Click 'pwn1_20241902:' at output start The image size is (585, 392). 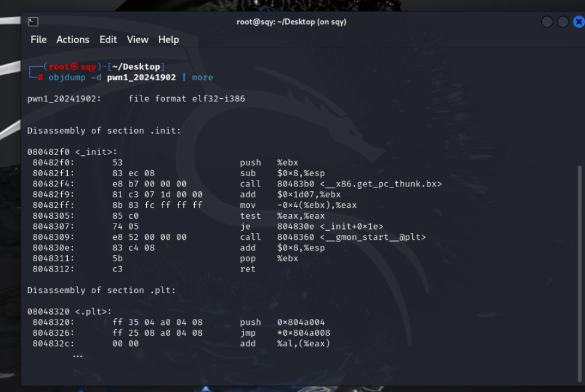coord(64,99)
